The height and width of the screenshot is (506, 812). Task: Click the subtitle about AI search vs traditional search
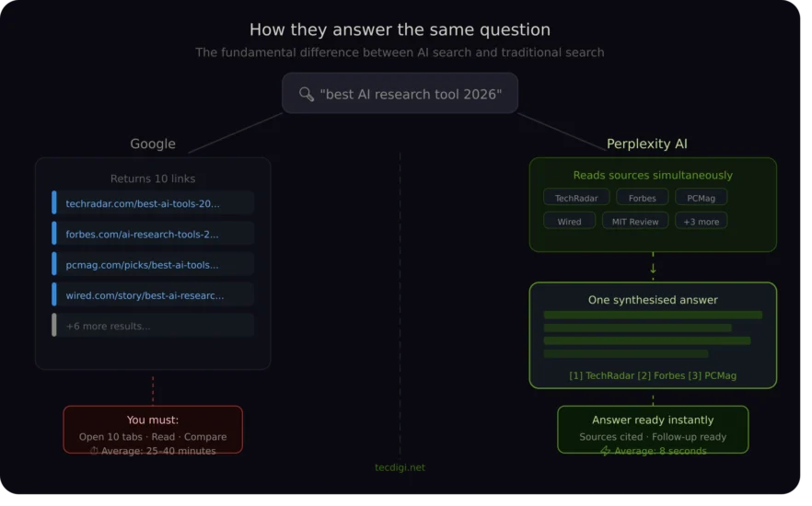tap(400, 52)
